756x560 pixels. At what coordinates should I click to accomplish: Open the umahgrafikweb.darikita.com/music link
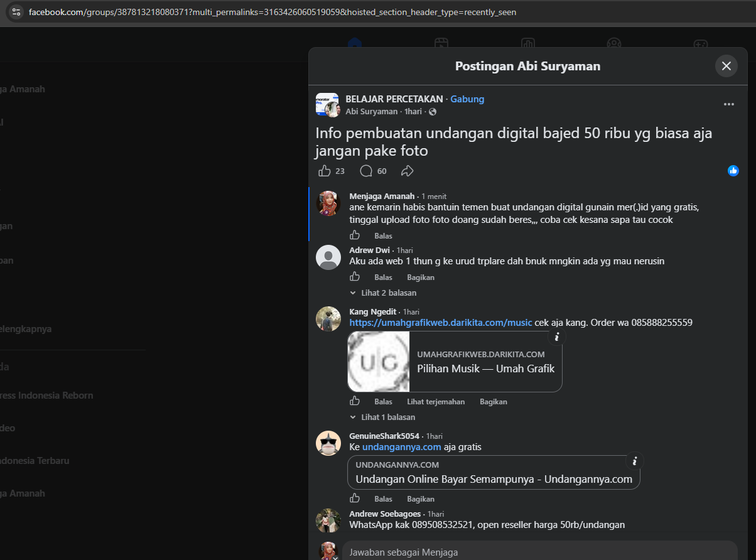coord(441,323)
